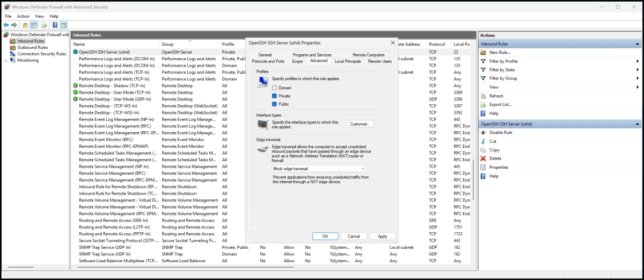This screenshot has width=644, height=280.
Task: Click green check of Remote Desktop - Shadow (TCP-In)
Action: (x=76, y=85)
